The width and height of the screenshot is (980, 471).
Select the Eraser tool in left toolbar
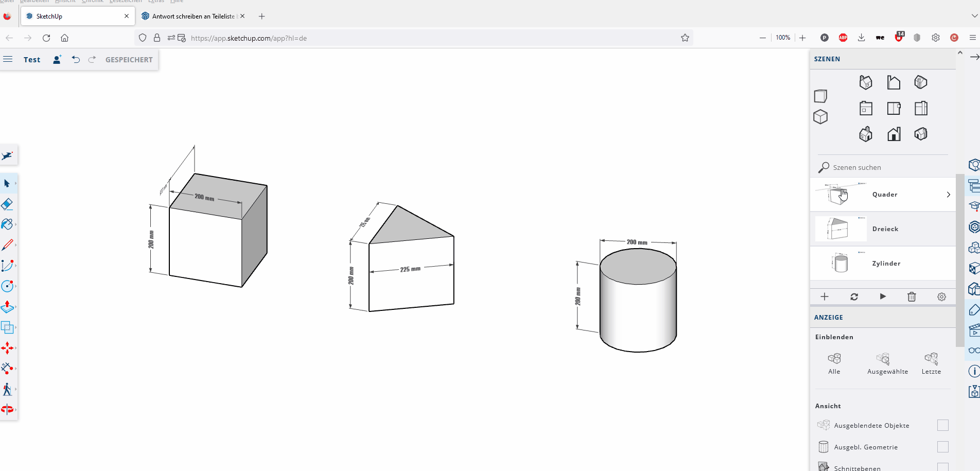point(7,204)
